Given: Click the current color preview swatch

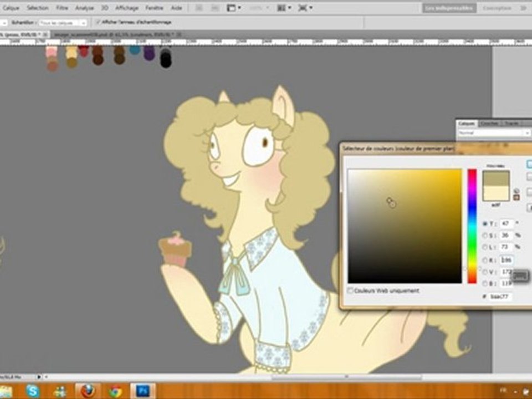Looking at the screenshot, I should 496,193.
